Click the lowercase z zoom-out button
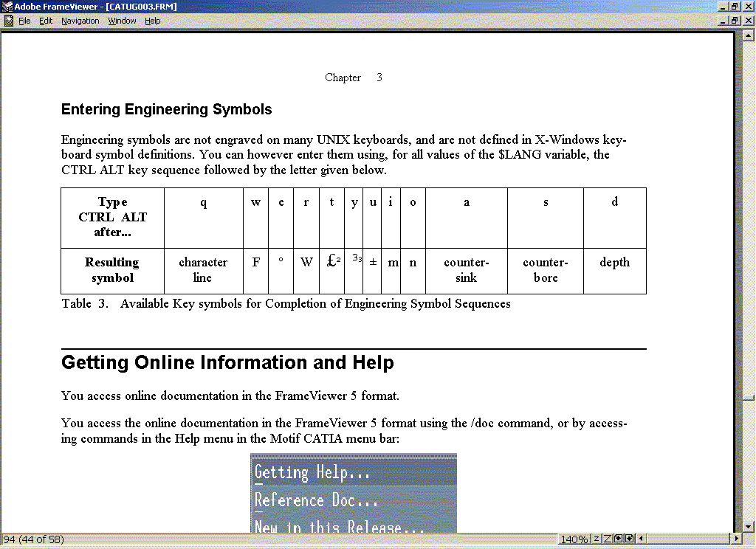 point(597,539)
